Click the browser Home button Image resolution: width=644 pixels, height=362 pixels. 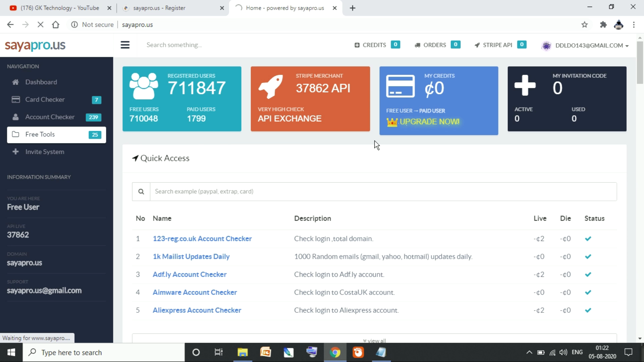[x=56, y=24]
